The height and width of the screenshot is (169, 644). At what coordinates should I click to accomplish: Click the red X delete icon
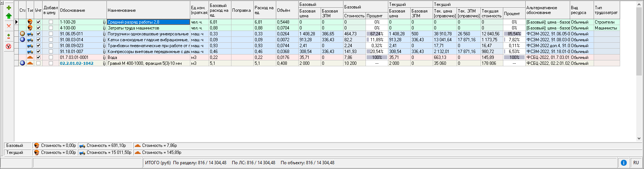pos(9,26)
